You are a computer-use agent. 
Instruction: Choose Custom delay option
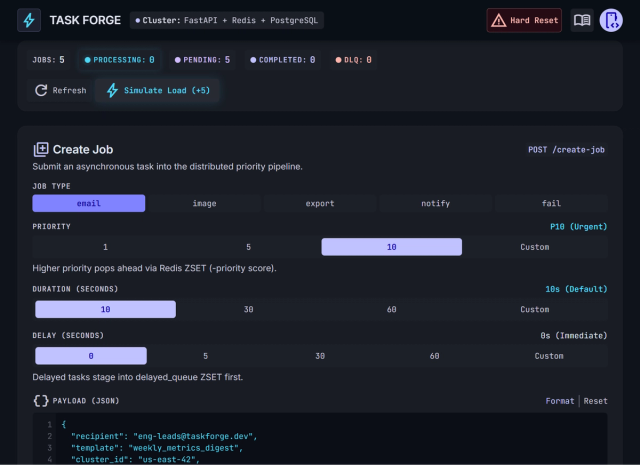(549, 356)
